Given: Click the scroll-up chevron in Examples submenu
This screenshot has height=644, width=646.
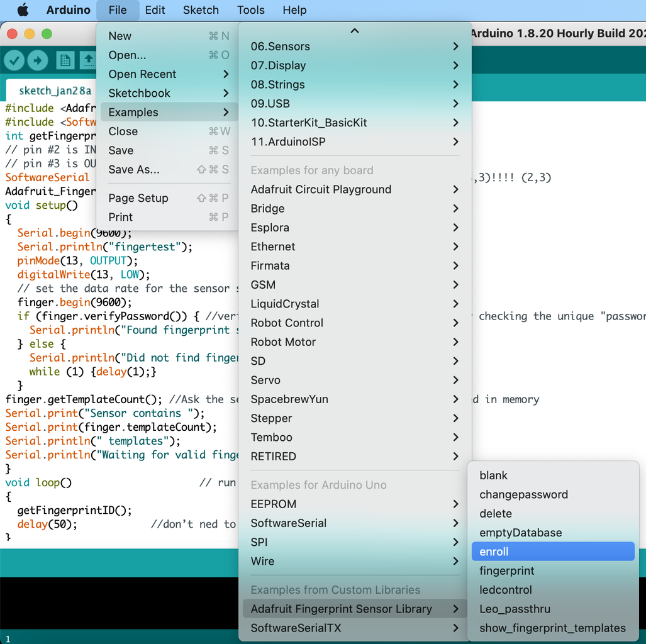Looking at the screenshot, I should [x=354, y=31].
